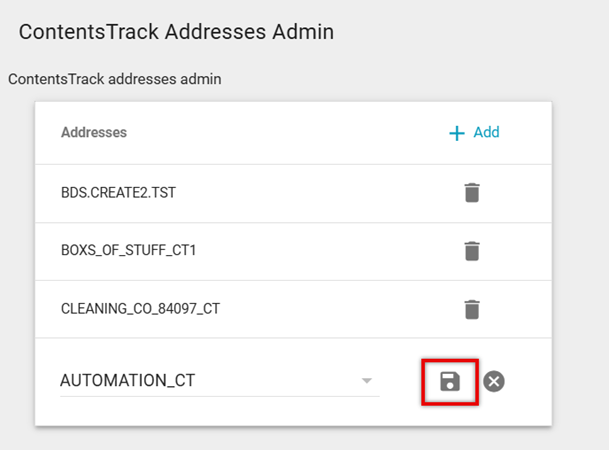Click the gray area right of the card
This screenshot has height=450, width=609.
[580, 260]
